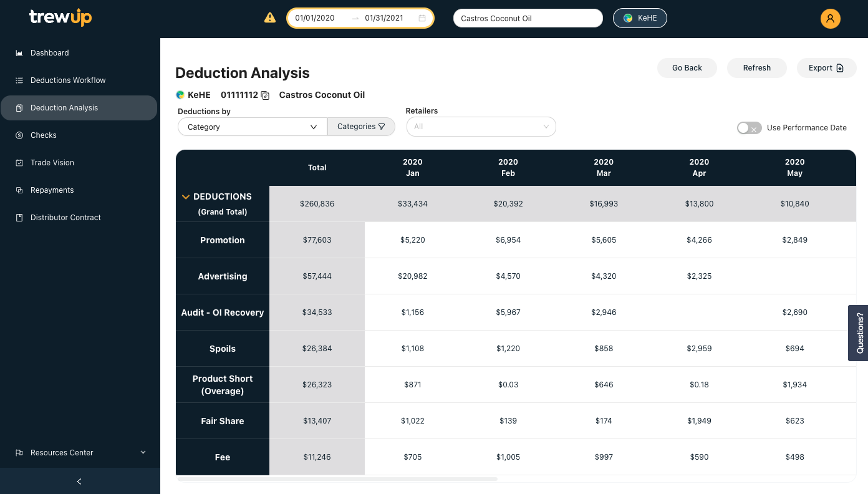The width and height of the screenshot is (868, 494).
Task: Click the Go Back button
Action: click(x=687, y=68)
